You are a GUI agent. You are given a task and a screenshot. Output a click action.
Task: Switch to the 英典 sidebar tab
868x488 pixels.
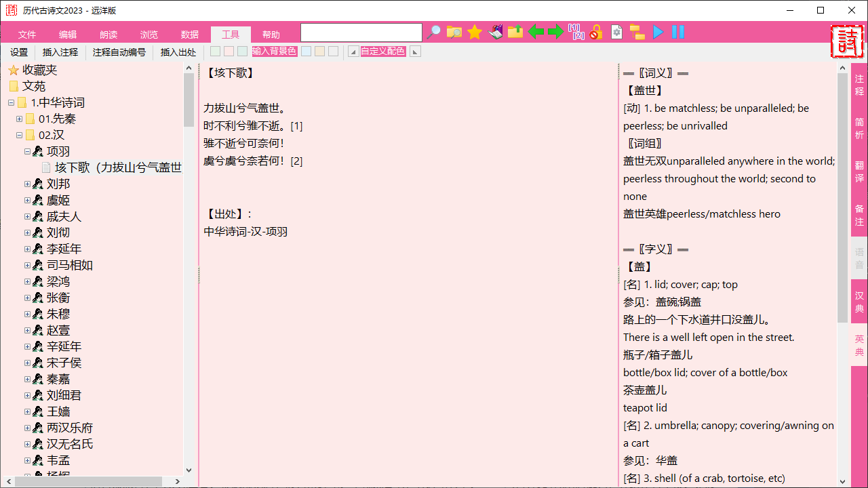coord(859,346)
